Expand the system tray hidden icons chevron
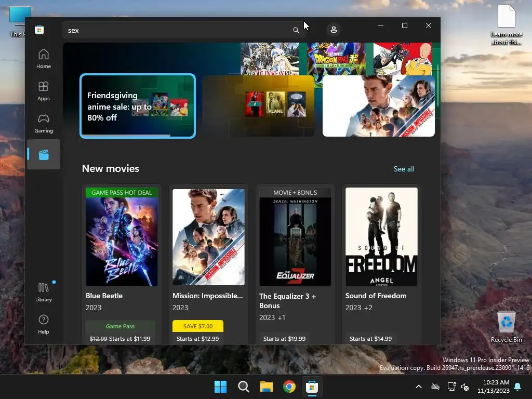This screenshot has height=399, width=532. [419, 387]
